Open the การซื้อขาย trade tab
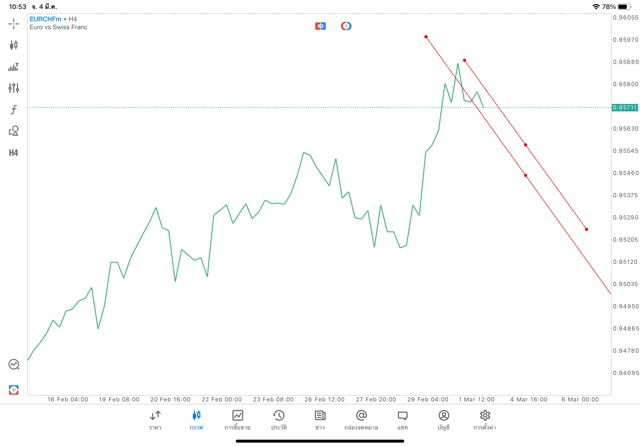The image size is (640, 447). [237, 420]
